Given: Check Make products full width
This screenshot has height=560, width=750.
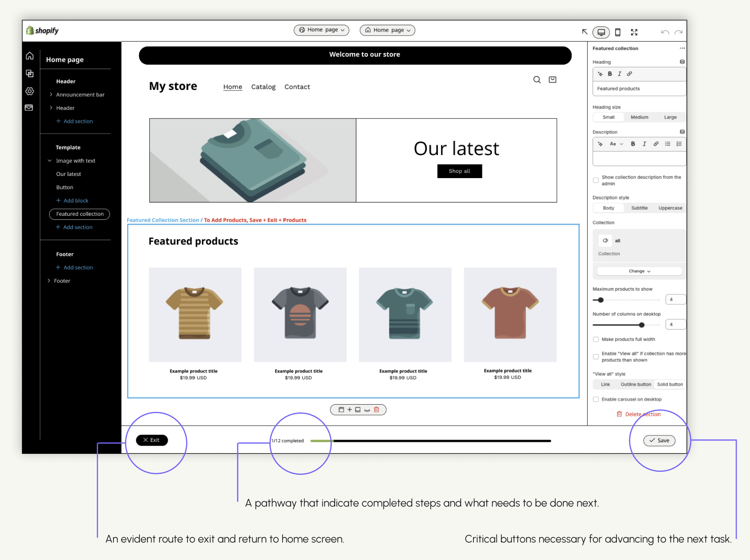Looking at the screenshot, I should 596,340.
